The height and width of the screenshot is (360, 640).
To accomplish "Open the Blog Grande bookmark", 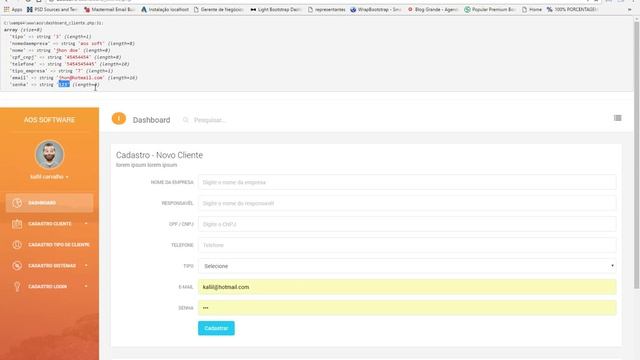I will [x=433, y=9].
